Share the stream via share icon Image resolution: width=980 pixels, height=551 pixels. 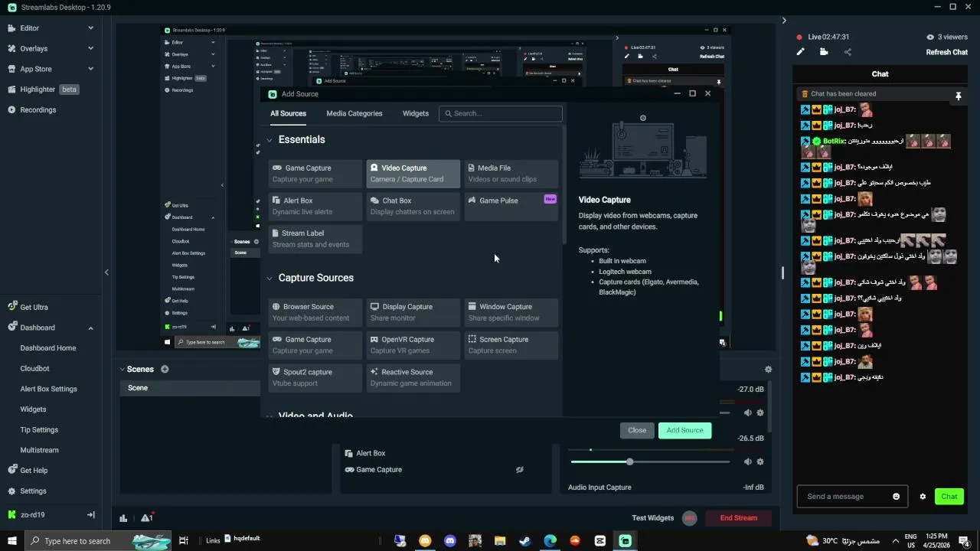pos(848,52)
